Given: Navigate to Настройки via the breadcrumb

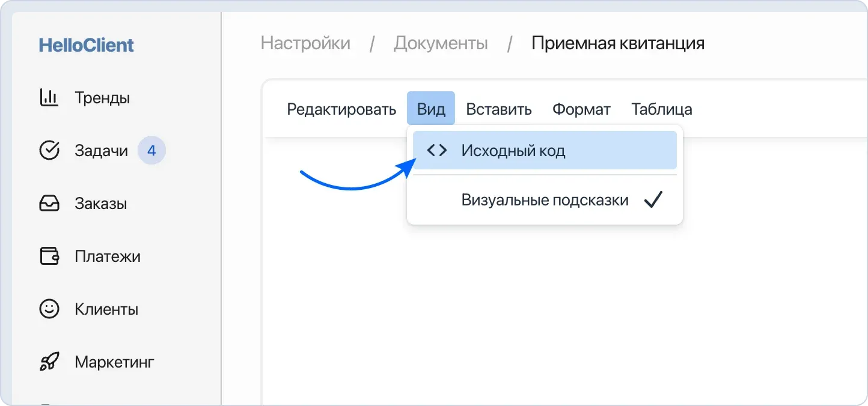Looking at the screenshot, I should coord(305,43).
